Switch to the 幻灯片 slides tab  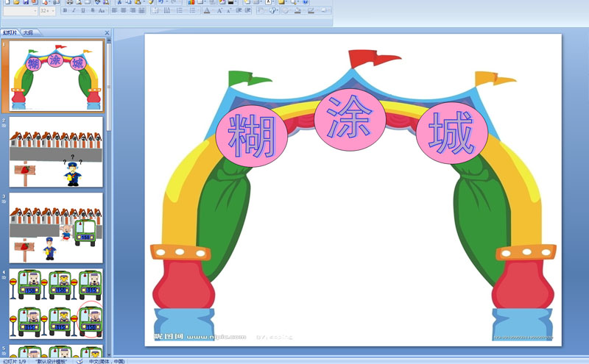coord(10,32)
